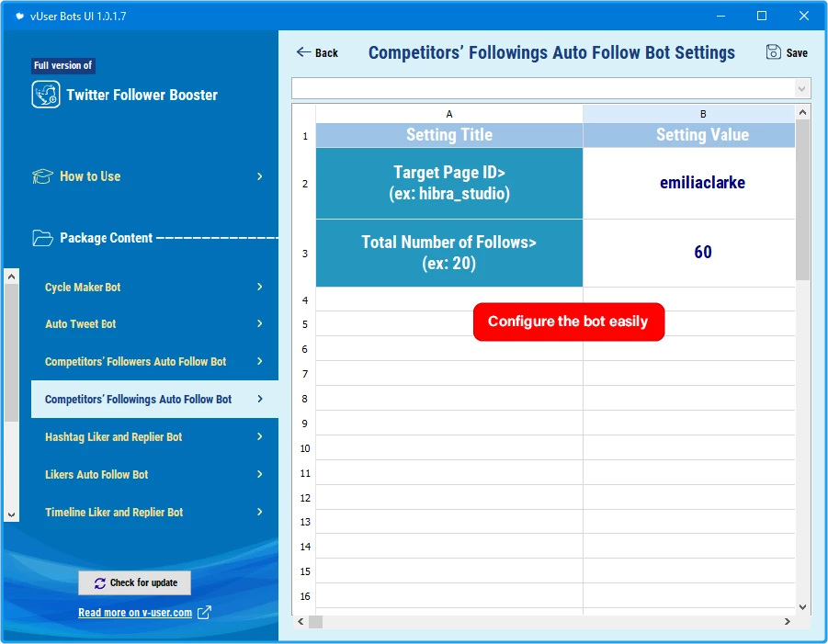Select row 10 header
Screen dimensions: 828x644
coord(305,448)
